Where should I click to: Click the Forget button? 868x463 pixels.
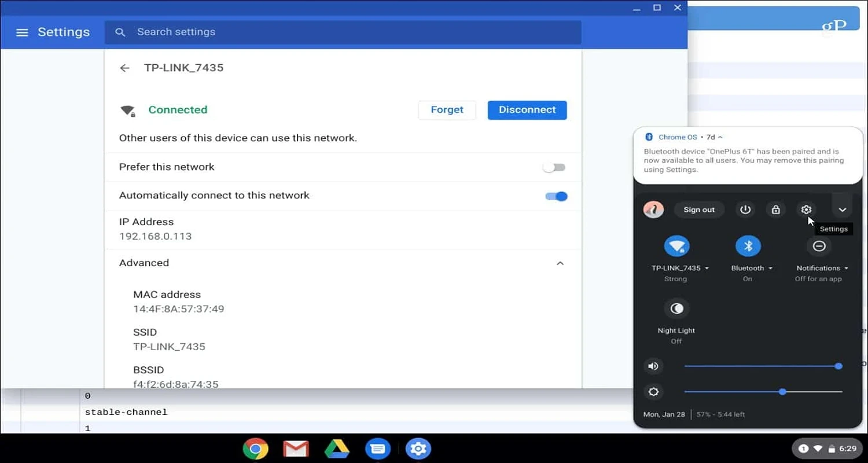[447, 110]
